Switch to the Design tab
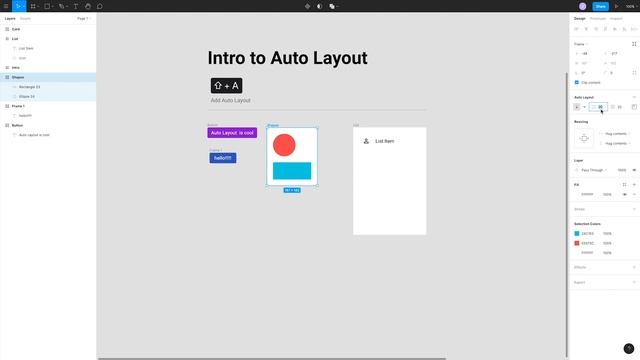This screenshot has width=640, height=360. click(580, 18)
